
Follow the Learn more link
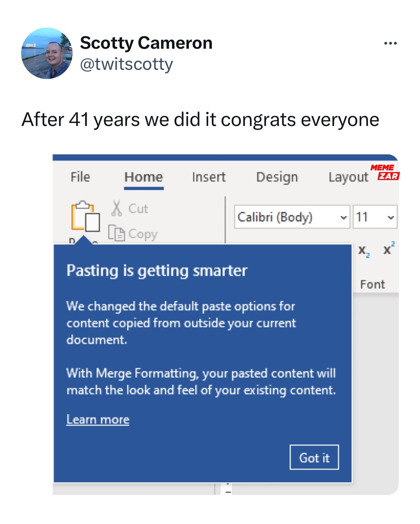[x=98, y=419]
